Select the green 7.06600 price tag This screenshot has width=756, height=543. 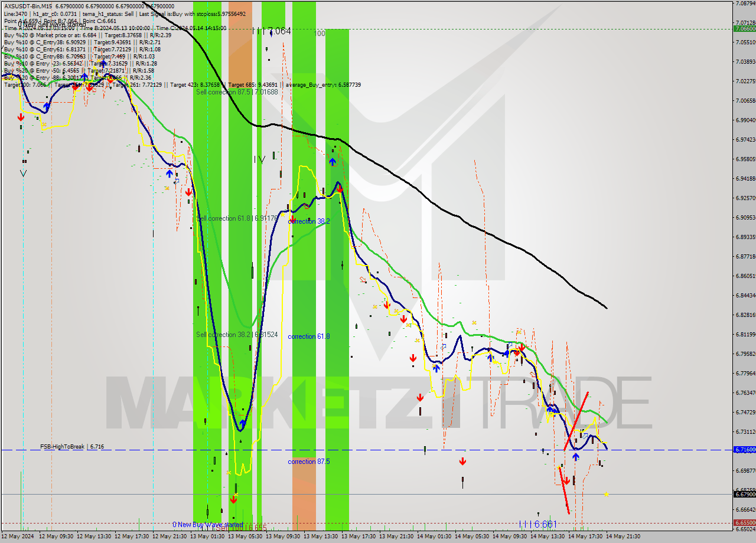pyautogui.click(x=744, y=28)
